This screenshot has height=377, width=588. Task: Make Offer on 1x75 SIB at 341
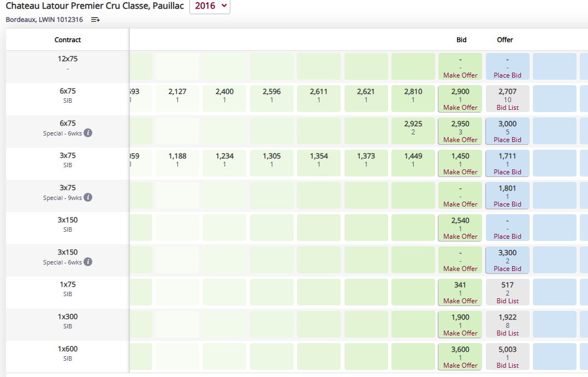[460, 301]
